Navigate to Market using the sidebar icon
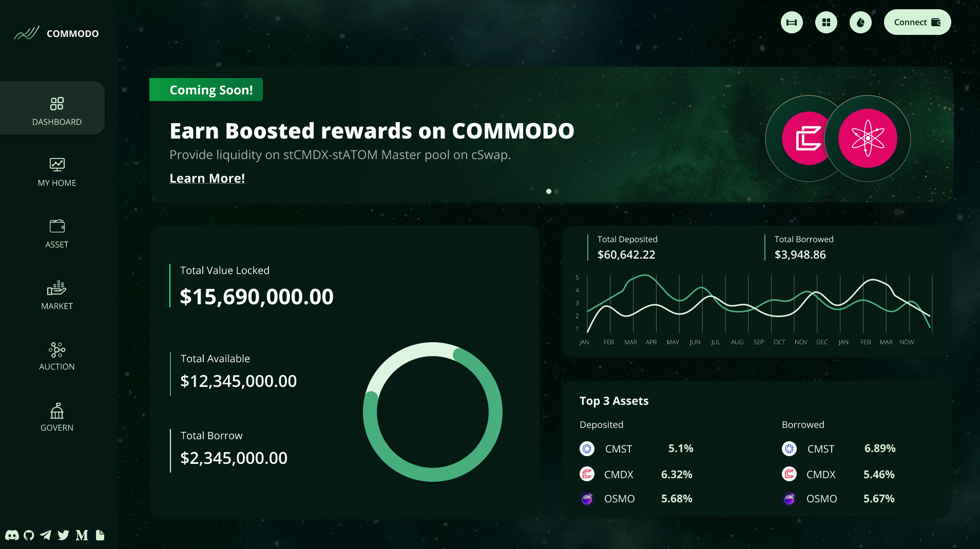The width and height of the screenshot is (980, 549). point(56,295)
